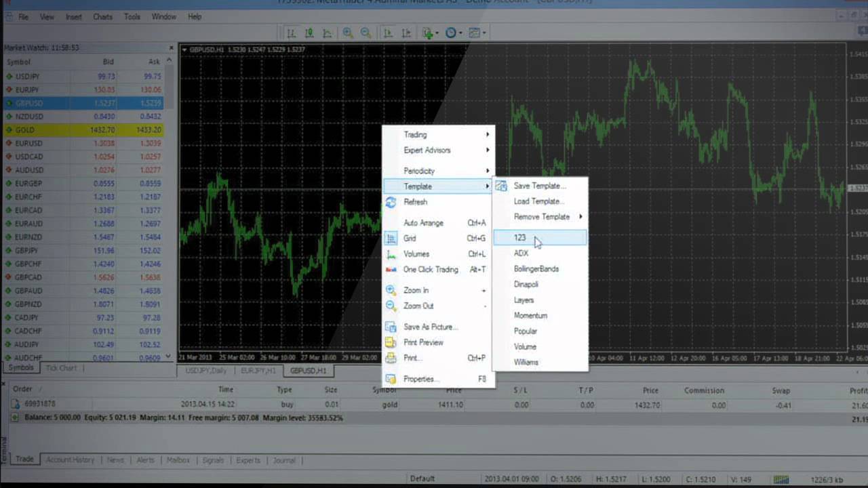Open the Insert menu
Screen dimensions: 868x488
[x=73, y=17]
